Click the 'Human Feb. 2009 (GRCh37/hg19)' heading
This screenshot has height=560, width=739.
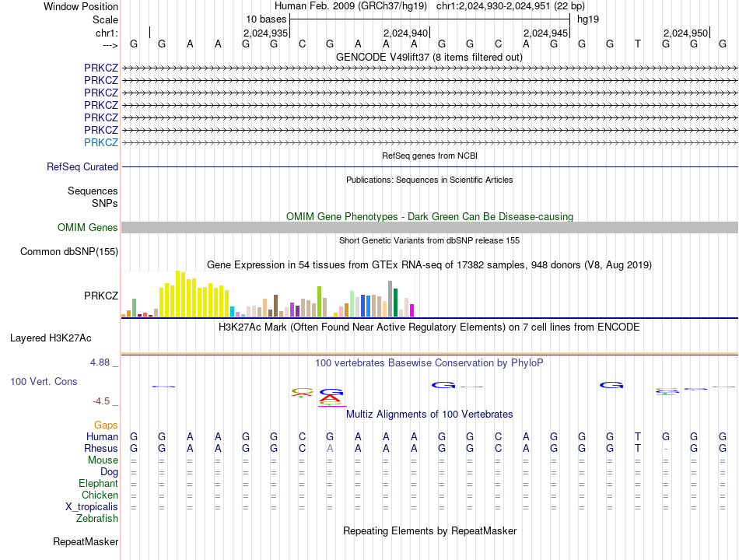(x=351, y=6)
